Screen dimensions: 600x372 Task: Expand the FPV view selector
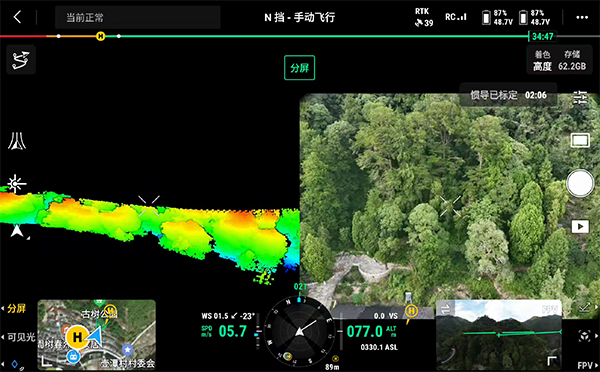coord(585,365)
